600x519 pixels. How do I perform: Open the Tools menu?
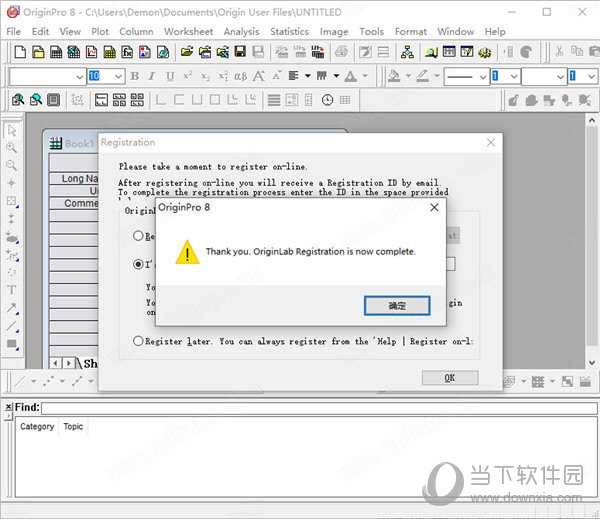(x=371, y=31)
